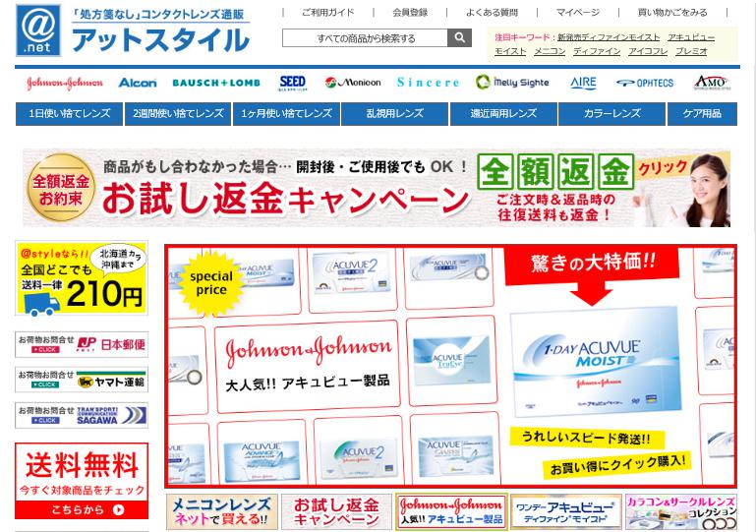Click the アットスタイル site title
Image resolution: width=756 pixels, height=532 pixels.
click(x=160, y=39)
